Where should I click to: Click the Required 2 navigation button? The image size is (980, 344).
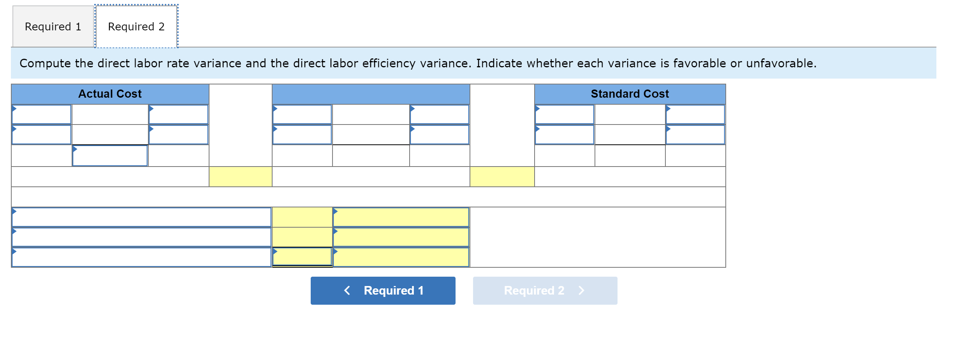click(545, 290)
